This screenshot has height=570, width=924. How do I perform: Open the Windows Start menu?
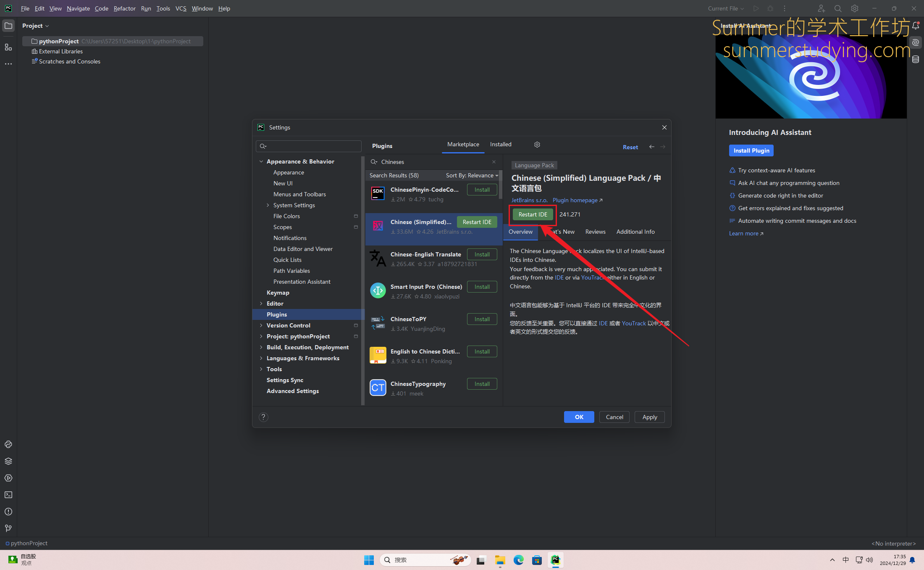(x=369, y=560)
